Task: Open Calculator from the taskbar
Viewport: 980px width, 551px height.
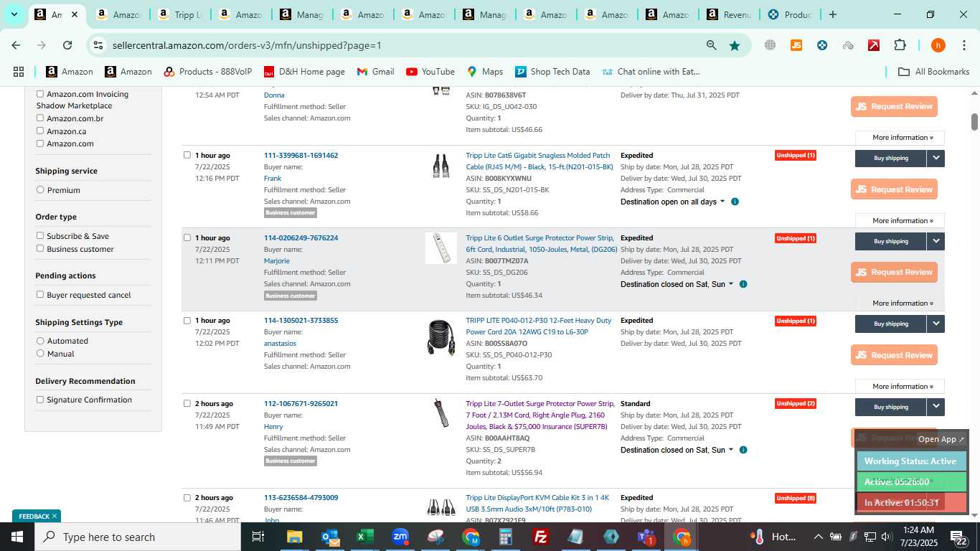Action: point(506,537)
